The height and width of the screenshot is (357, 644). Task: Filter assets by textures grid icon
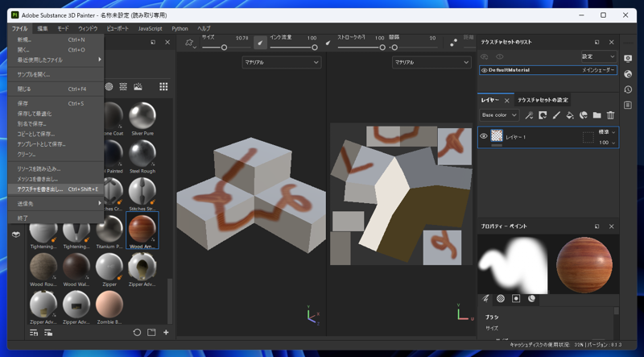(123, 86)
